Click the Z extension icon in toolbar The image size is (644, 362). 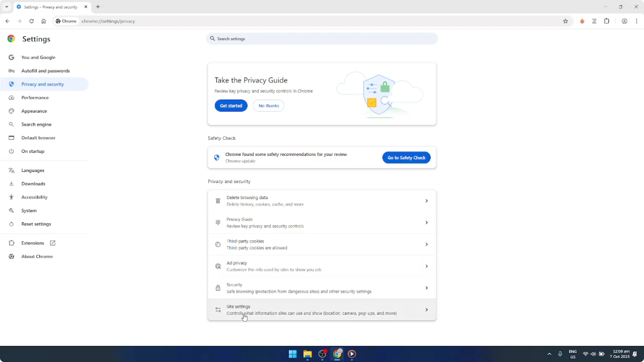click(594, 21)
